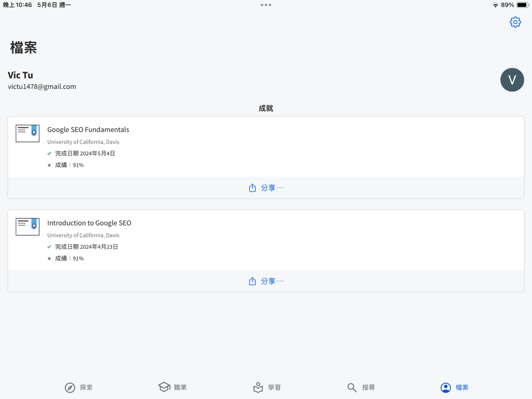Viewport: 532px width, 399px height.
Task: Open the Introduction to Google SEO course title
Action: [89, 223]
